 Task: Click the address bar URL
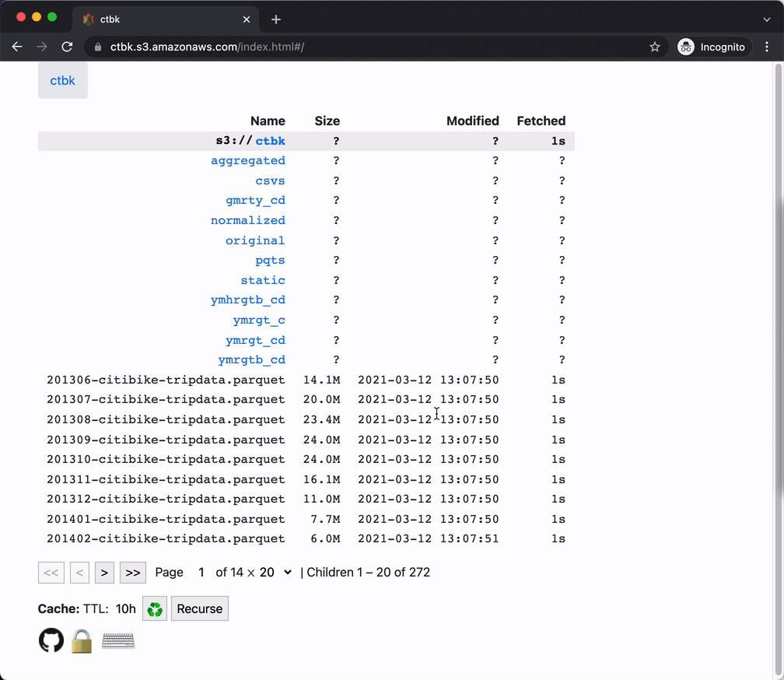pyautogui.click(x=207, y=47)
